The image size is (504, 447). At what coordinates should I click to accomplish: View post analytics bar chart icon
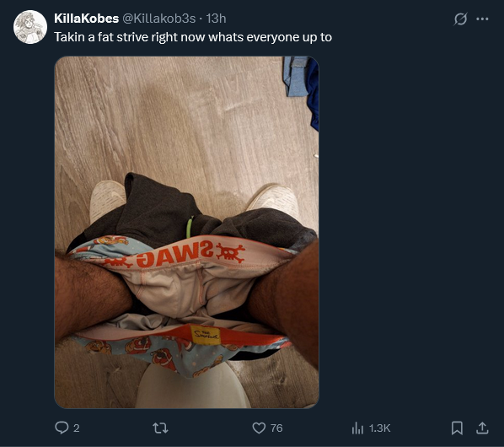357,428
